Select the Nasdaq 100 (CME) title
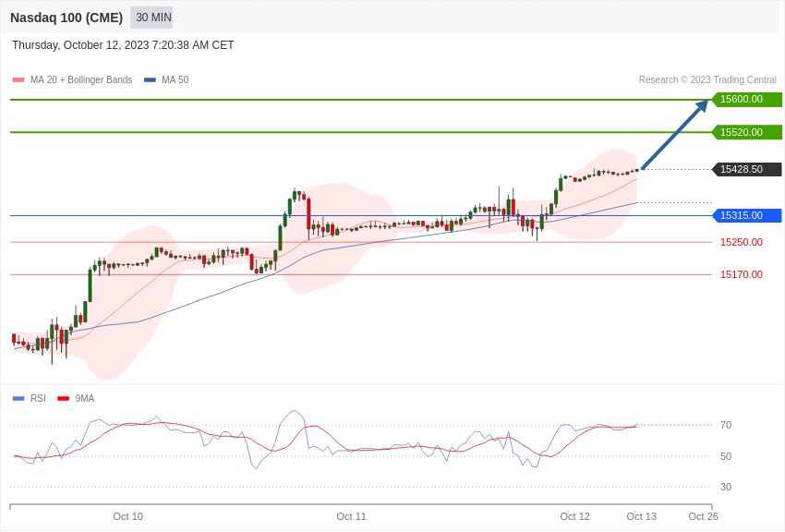The width and height of the screenshot is (785, 532). 66,18
